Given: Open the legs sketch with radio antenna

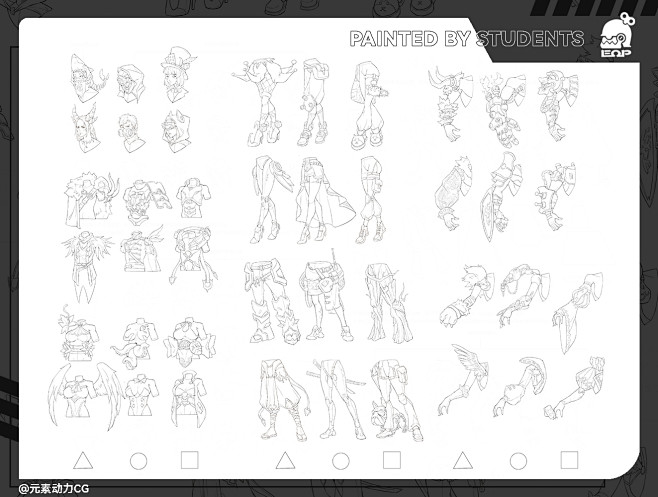Looking at the screenshot, I should click(326, 296).
